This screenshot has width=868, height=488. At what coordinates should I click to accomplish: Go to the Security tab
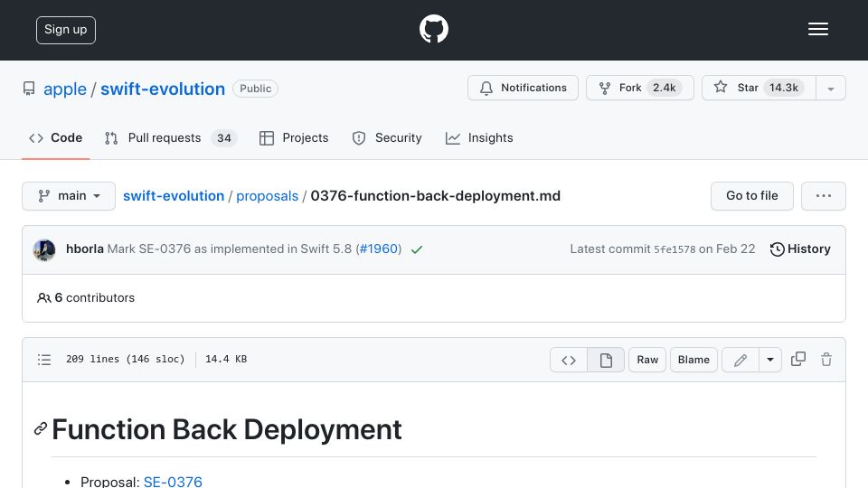pyautogui.click(x=387, y=137)
